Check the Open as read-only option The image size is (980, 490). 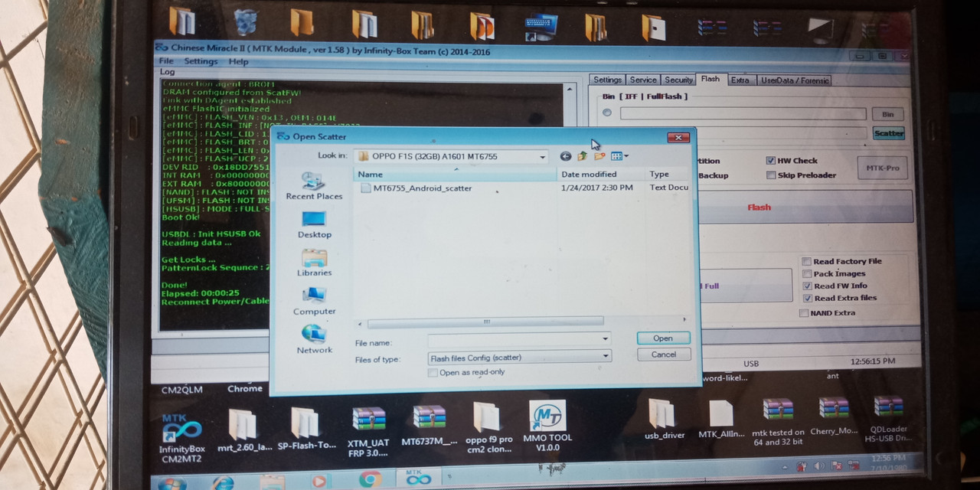(x=433, y=373)
